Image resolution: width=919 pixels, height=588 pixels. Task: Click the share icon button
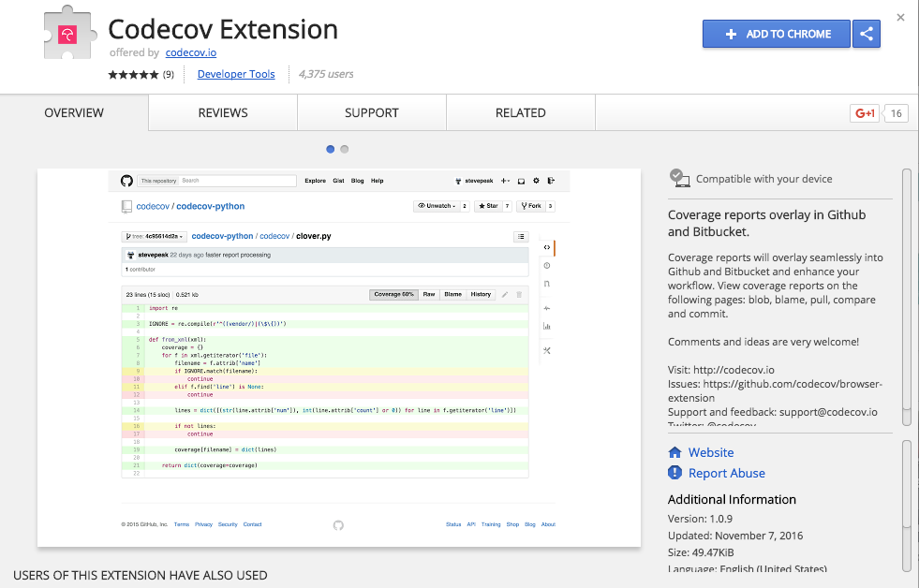[x=867, y=34]
